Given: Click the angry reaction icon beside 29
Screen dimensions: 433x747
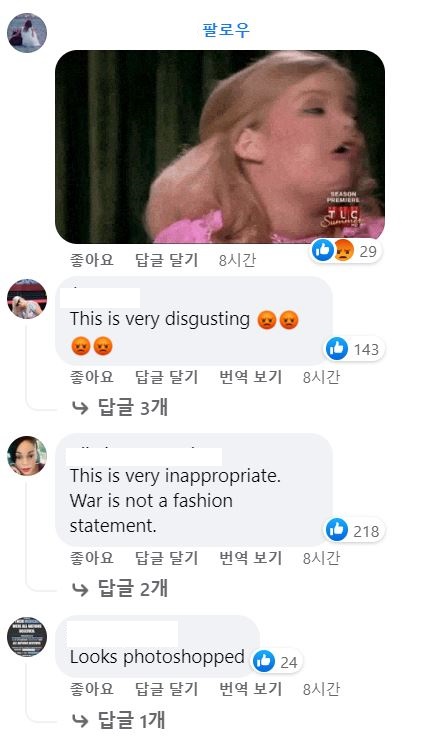Looking at the screenshot, I should point(343,250).
